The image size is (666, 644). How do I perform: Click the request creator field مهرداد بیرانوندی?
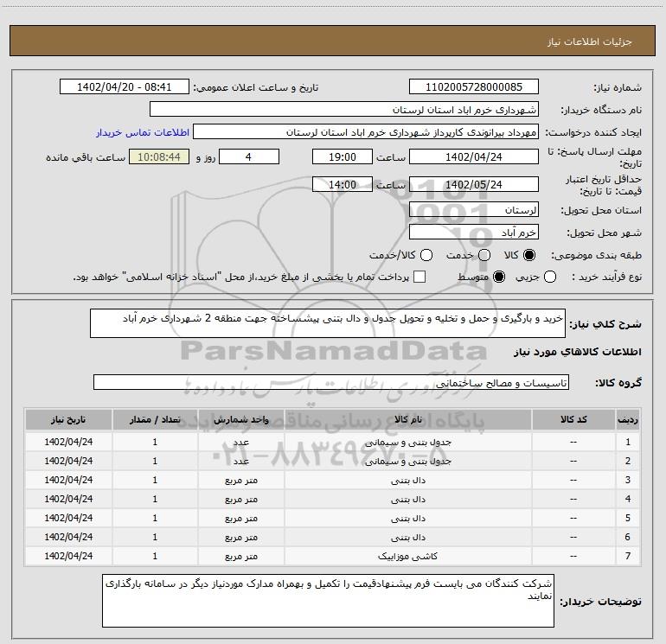tap(366, 132)
